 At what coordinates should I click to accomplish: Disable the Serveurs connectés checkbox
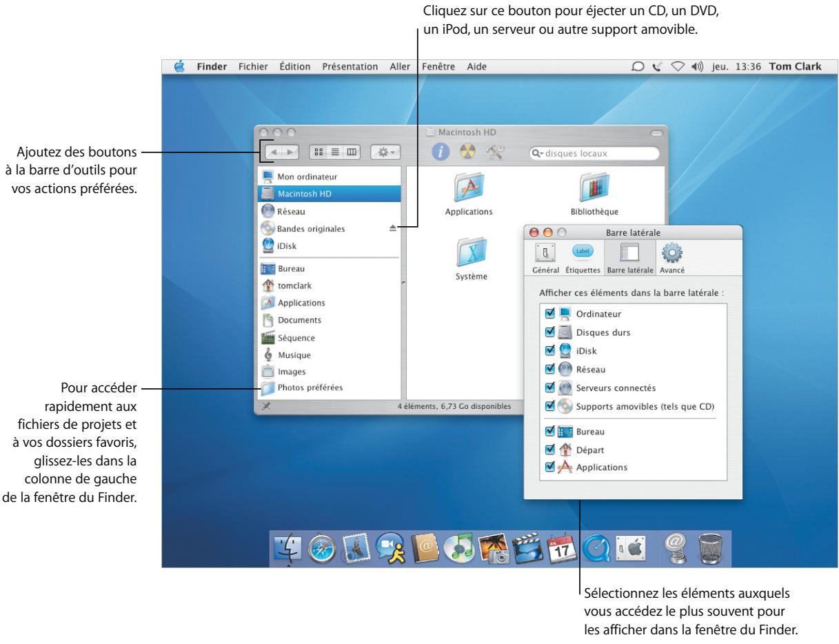(x=549, y=387)
